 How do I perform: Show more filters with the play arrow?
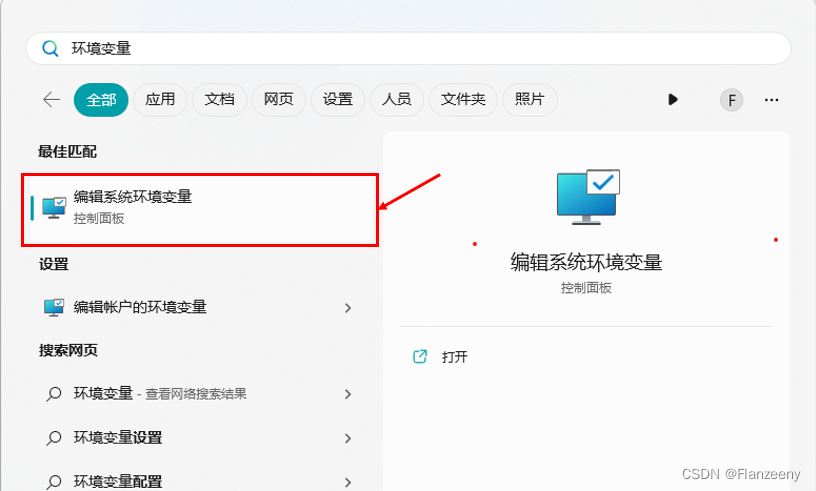tap(672, 99)
